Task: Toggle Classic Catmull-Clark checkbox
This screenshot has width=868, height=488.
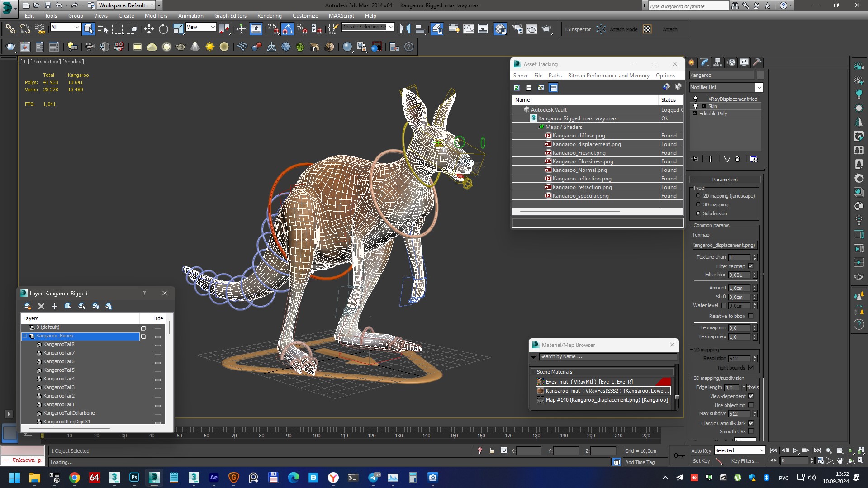Action: [751, 423]
